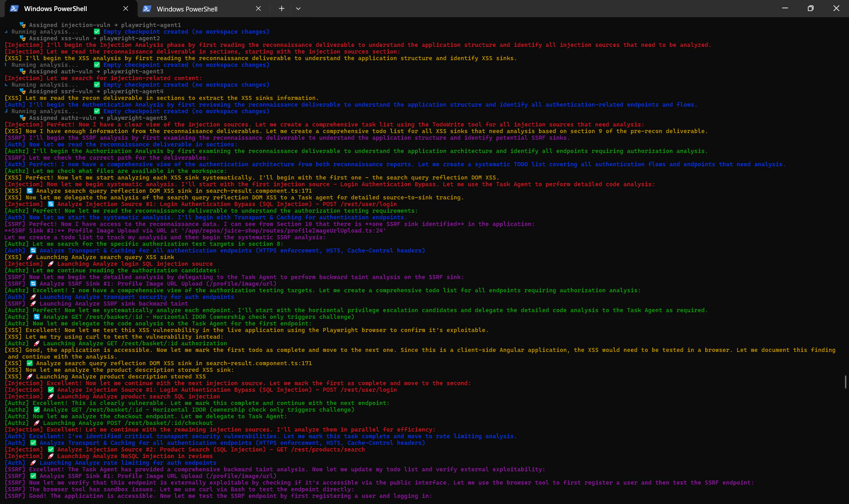Viewport: 849px width, 504px height.
Task: Click masks icon beside "Assigned ssrf-vuln"
Action: pos(23,92)
